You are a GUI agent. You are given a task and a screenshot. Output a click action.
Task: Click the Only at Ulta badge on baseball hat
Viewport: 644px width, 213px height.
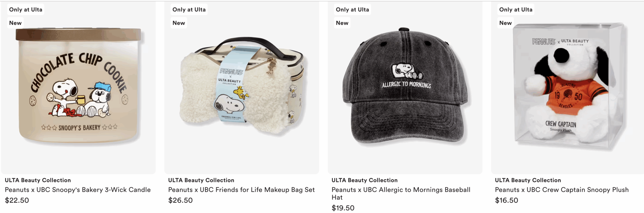352,10
